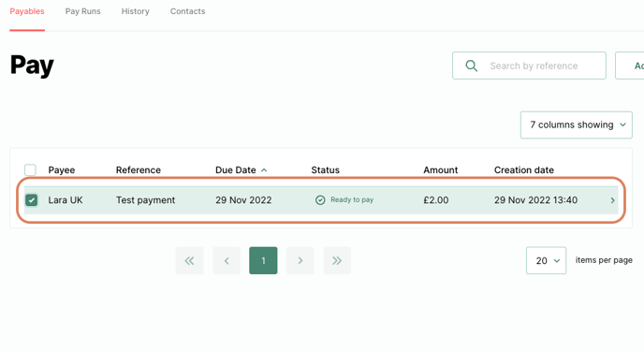Sort by Creation date column header
The width and height of the screenshot is (644, 351).
[524, 170]
